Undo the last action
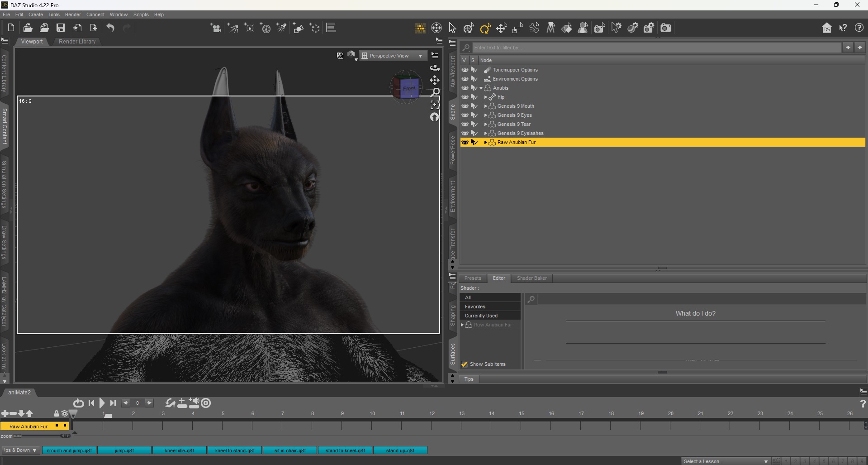Viewport: 868px width, 465px height. pyautogui.click(x=110, y=28)
